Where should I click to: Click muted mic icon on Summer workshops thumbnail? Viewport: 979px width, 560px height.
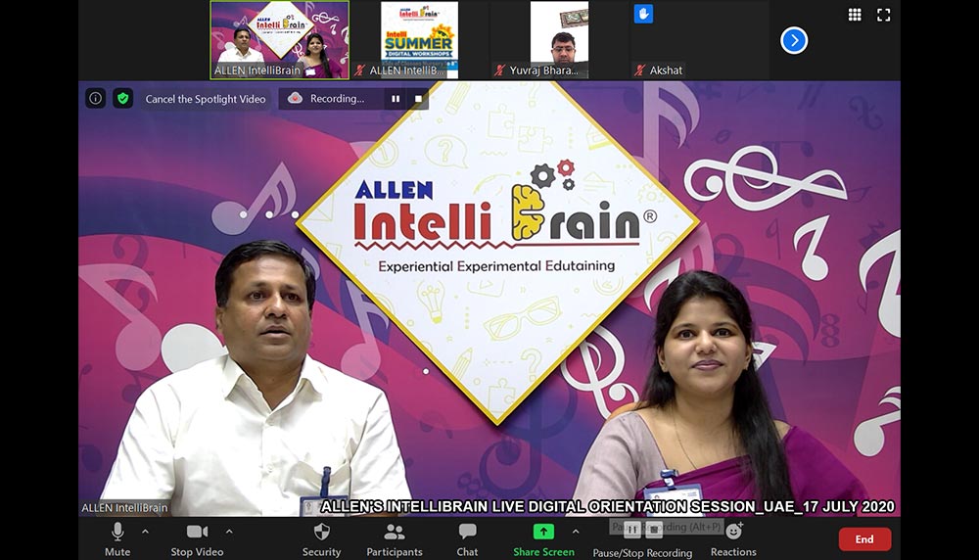[359, 70]
